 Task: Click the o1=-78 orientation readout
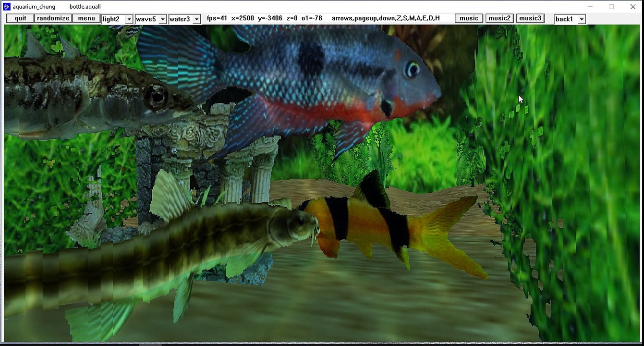pyautogui.click(x=312, y=18)
